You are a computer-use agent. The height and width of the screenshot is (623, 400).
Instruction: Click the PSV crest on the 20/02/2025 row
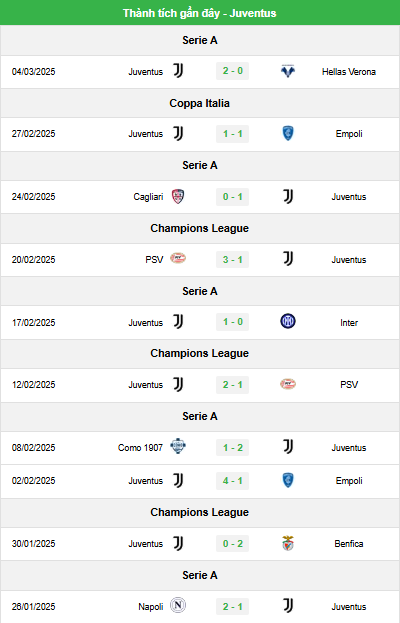(x=178, y=258)
